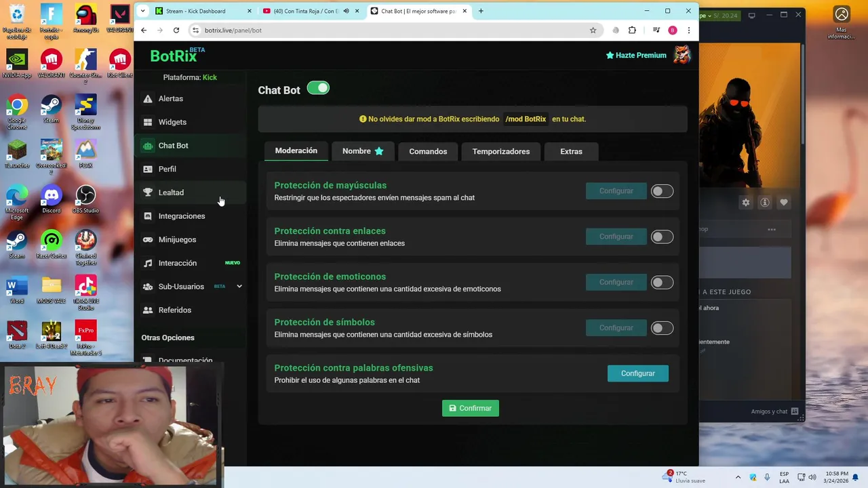Reload the botrix.live page
Viewport: 868px width, 488px height.
click(176, 30)
